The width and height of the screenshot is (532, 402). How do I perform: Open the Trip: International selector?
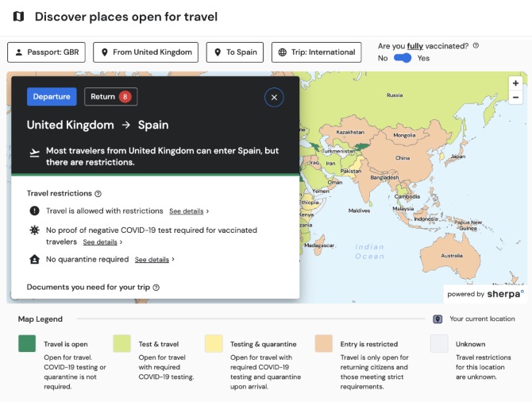point(316,52)
